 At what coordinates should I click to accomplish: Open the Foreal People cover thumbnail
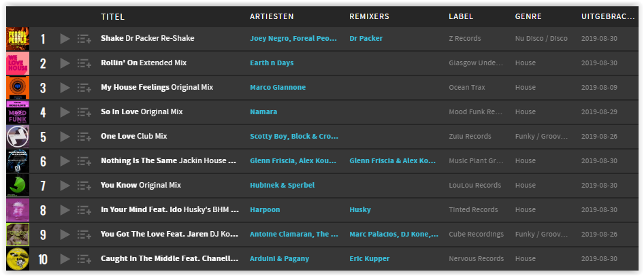[18, 39]
